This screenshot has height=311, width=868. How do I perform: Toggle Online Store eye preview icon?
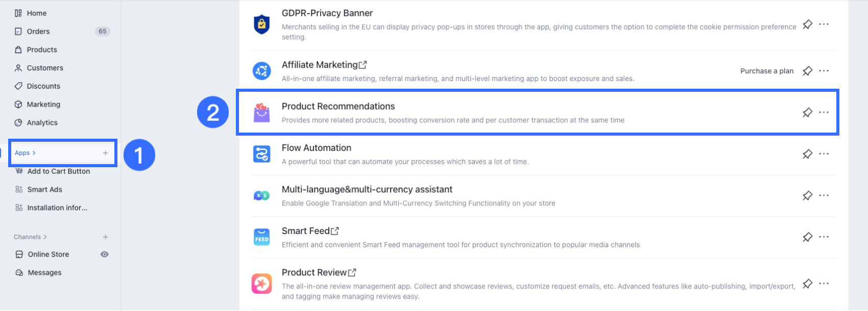[105, 254]
